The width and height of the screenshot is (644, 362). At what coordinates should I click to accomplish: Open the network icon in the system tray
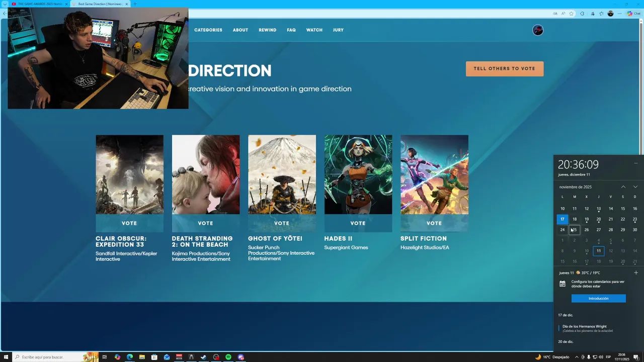[x=595, y=357]
